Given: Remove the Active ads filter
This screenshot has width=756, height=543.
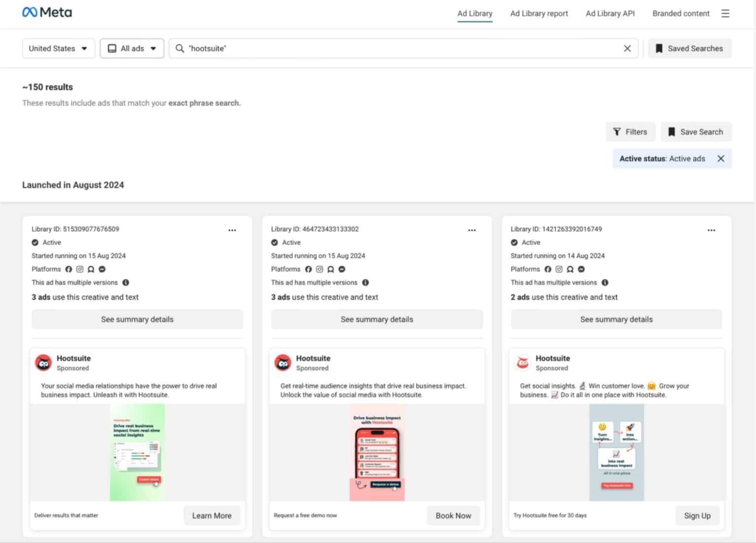Looking at the screenshot, I should point(721,158).
